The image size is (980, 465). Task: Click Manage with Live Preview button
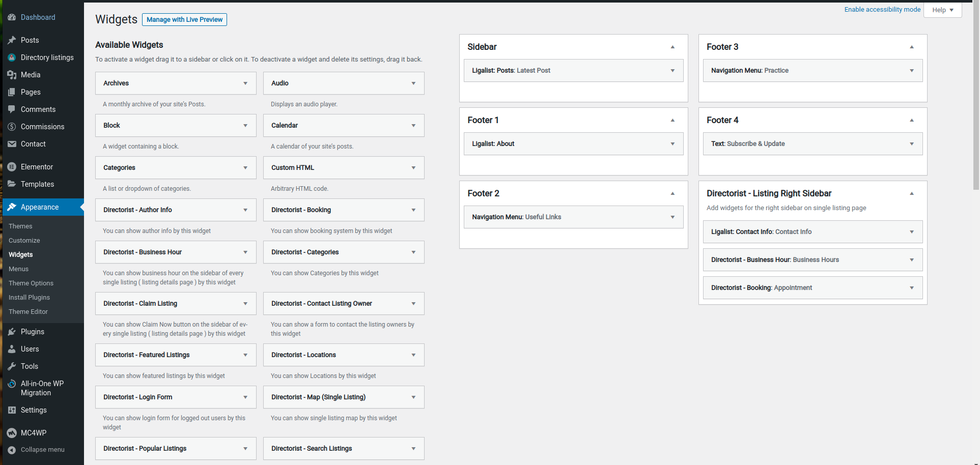pyautogui.click(x=184, y=19)
